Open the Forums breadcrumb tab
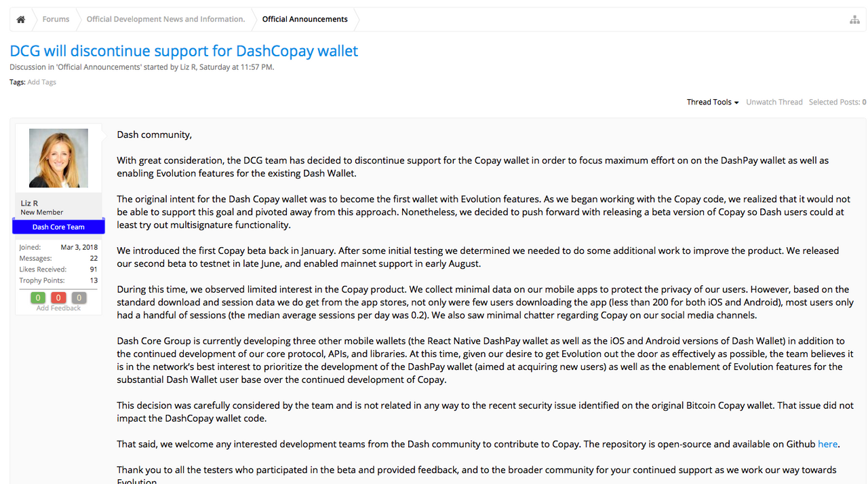868x484 pixels. pos(56,20)
